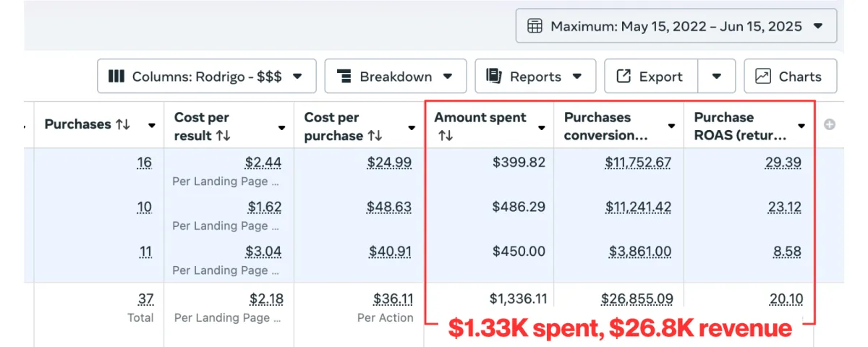Expand the Export options arrow
Viewport: 868px width, 347px height.
[717, 76]
